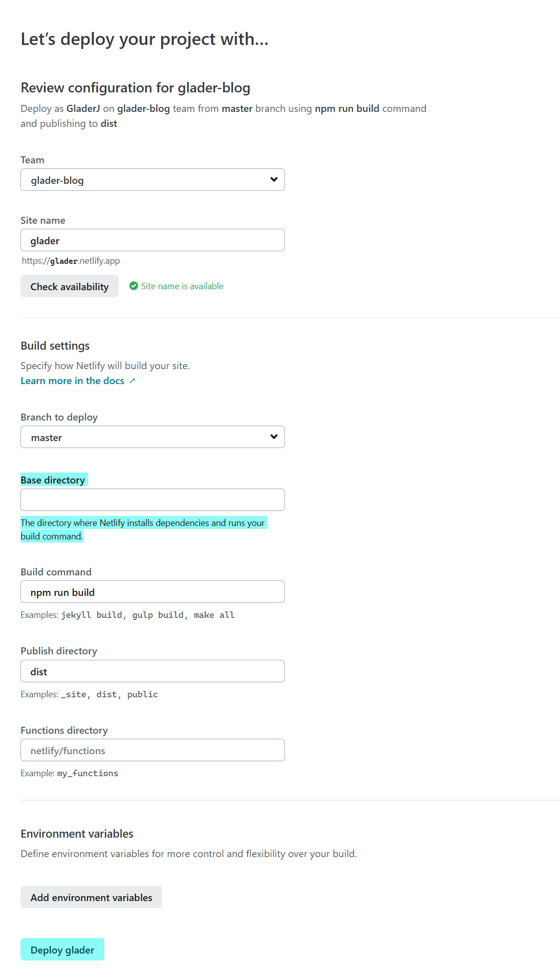This screenshot has width=560, height=979.
Task: Click the external link arrow icon beside docs
Action: pos(132,381)
